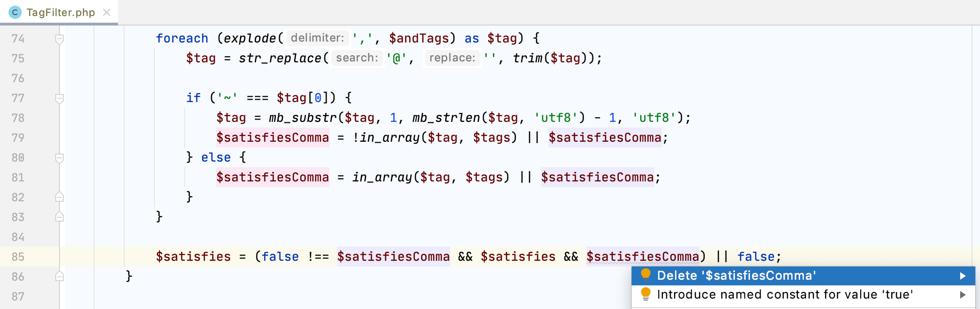
Task: Click line number 84 in the gutter
Action: point(18,237)
